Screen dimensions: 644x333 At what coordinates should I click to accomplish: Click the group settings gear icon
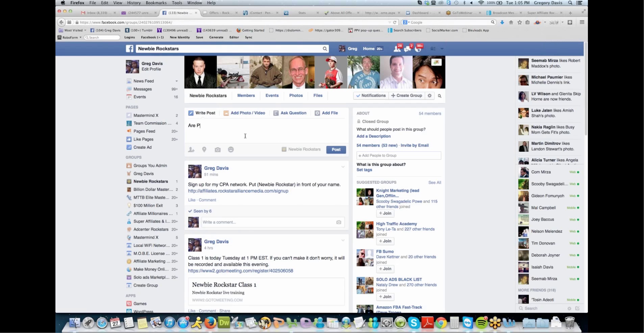tap(429, 96)
